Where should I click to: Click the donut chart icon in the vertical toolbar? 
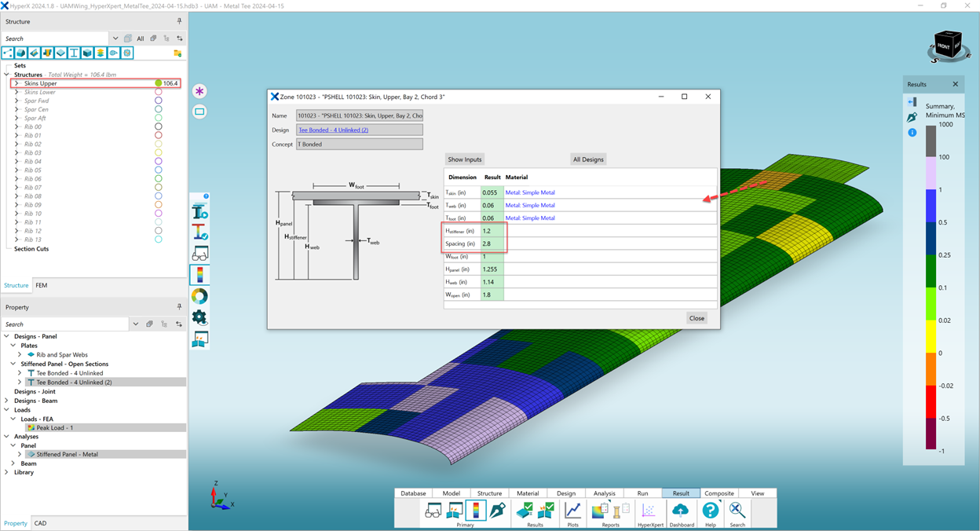199,296
